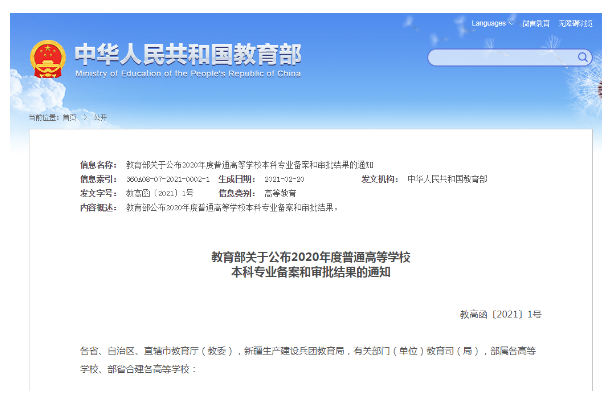
Task: Open 公开 in the breadcrumb trail
Action: (x=100, y=117)
